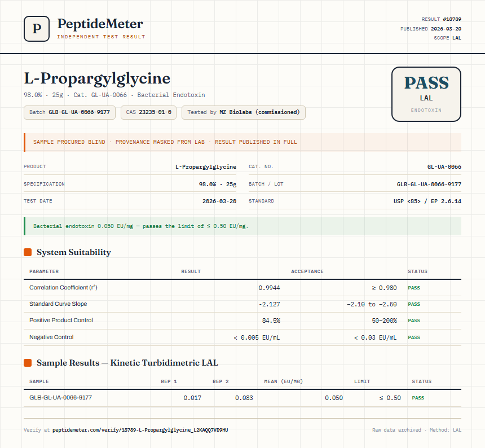Click the acceptance range -2.10 to -2.50
The image size is (485, 448).
372,304
